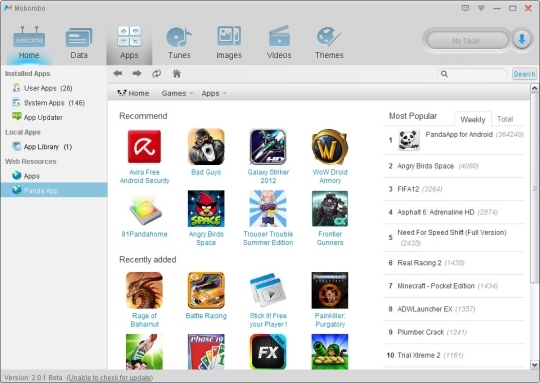Expand the Apps dropdown in navigation bar
This screenshot has width=540, height=383.
pos(214,93)
